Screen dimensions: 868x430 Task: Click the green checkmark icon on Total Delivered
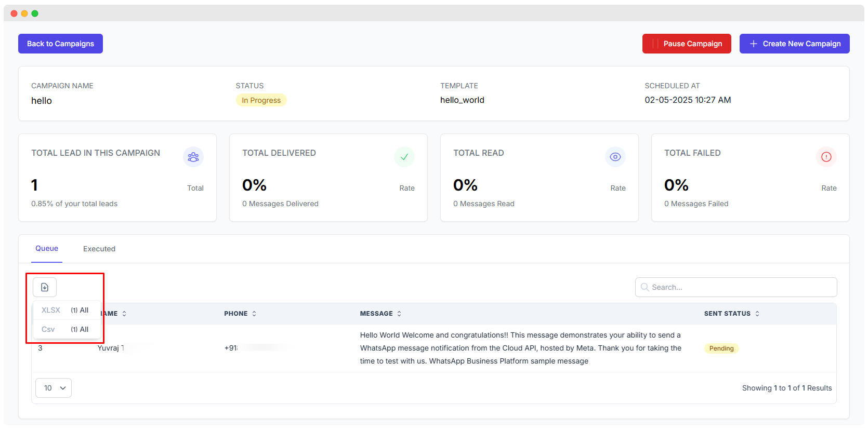click(404, 157)
